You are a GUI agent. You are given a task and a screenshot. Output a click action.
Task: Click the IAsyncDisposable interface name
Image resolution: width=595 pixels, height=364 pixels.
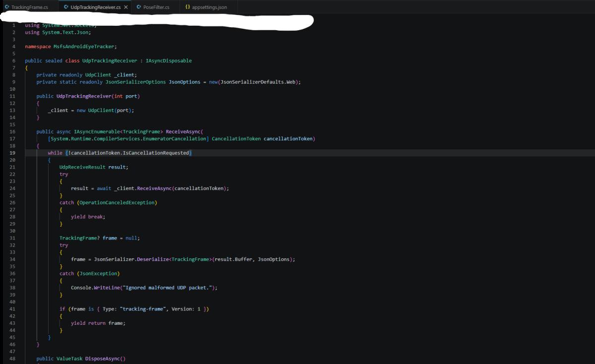coord(169,61)
